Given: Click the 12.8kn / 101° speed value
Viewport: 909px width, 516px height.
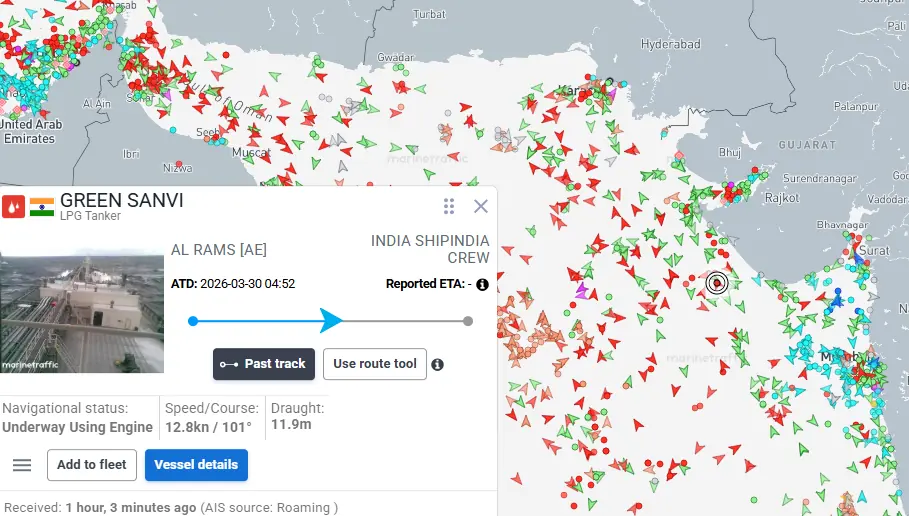Looking at the screenshot, I should coord(209,427).
